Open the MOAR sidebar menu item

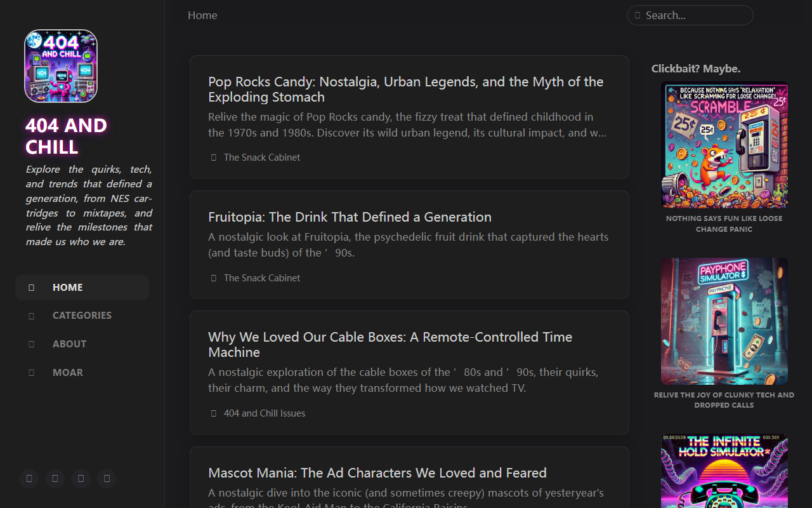coord(82,373)
